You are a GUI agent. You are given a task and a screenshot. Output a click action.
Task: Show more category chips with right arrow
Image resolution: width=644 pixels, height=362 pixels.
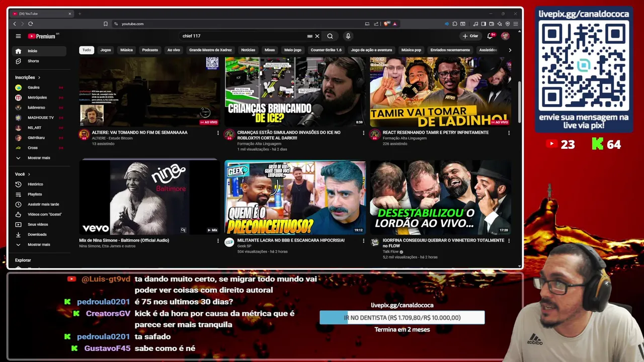click(510, 50)
